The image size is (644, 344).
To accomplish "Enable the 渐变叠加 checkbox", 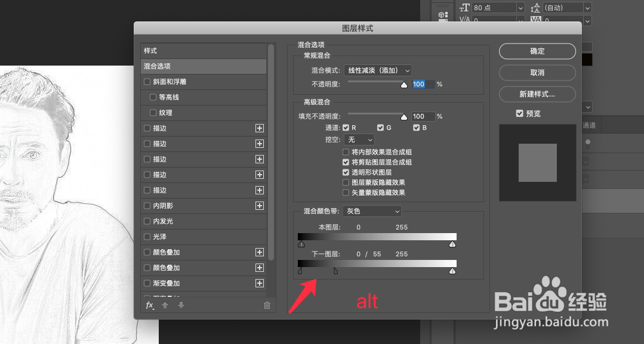I will (147, 283).
